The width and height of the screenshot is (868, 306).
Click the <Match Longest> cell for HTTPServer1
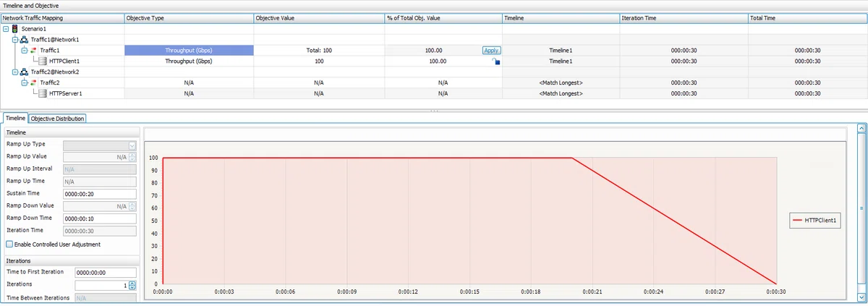point(561,93)
